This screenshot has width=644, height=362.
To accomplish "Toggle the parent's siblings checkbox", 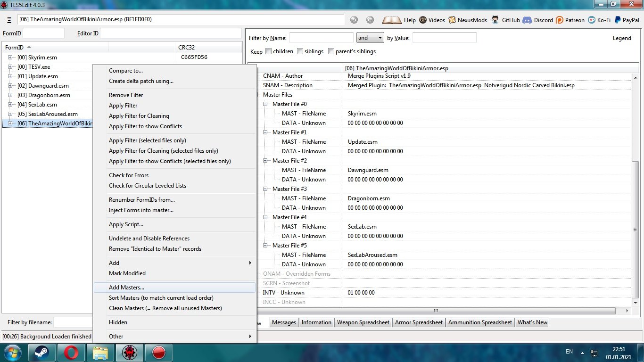I will [x=331, y=51].
